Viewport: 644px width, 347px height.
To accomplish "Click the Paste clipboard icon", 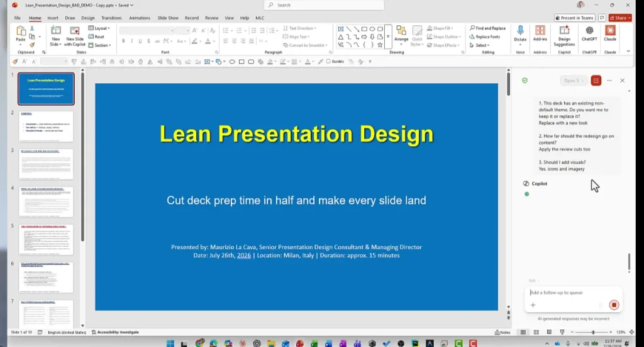I will coord(21,31).
